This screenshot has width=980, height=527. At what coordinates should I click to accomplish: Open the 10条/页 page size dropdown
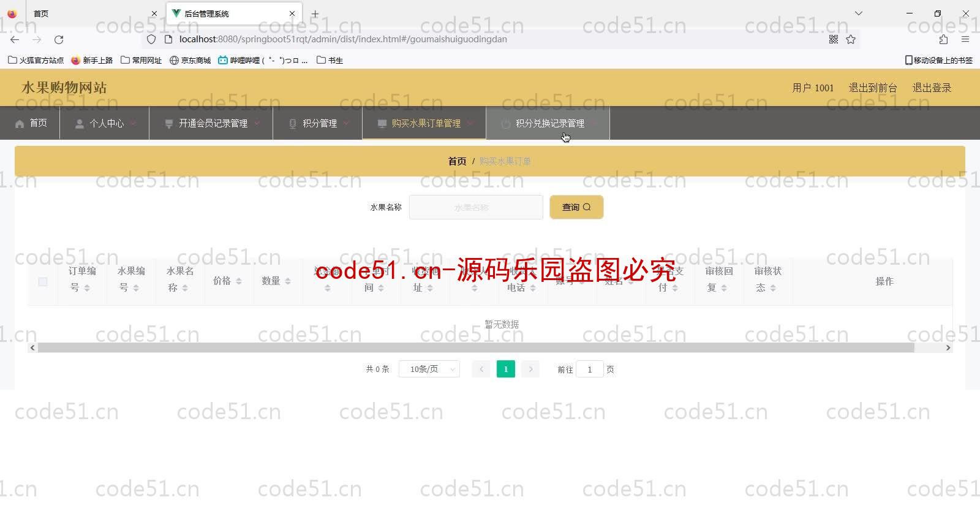429,369
